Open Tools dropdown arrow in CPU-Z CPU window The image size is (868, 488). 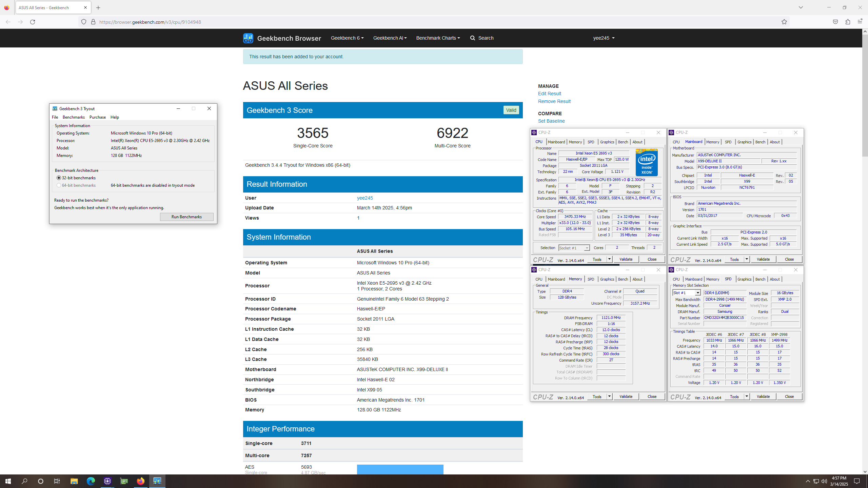pyautogui.click(x=609, y=259)
